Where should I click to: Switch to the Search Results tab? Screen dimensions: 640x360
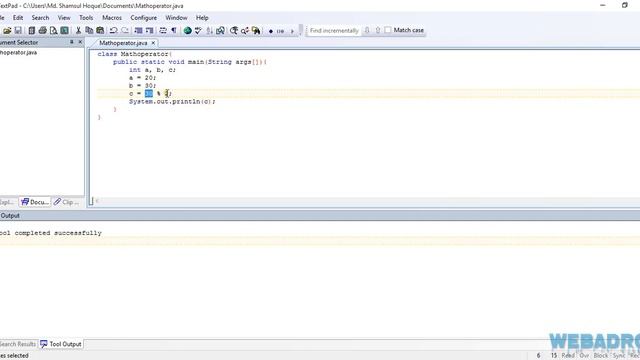(18, 344)
